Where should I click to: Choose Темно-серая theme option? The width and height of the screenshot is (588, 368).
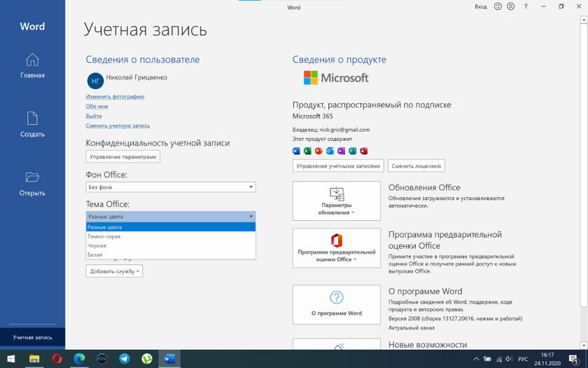click(x=171, y=237)
